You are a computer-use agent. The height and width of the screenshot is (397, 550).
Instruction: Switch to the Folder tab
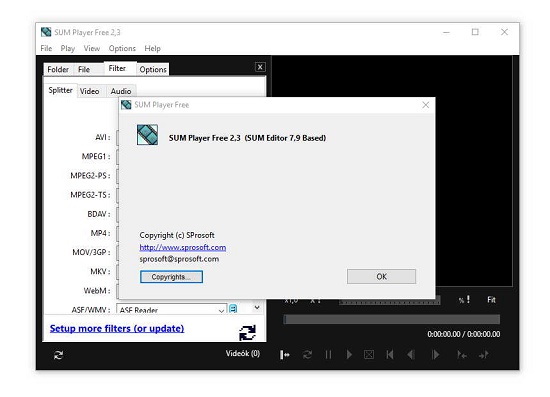tap(58, 69)
